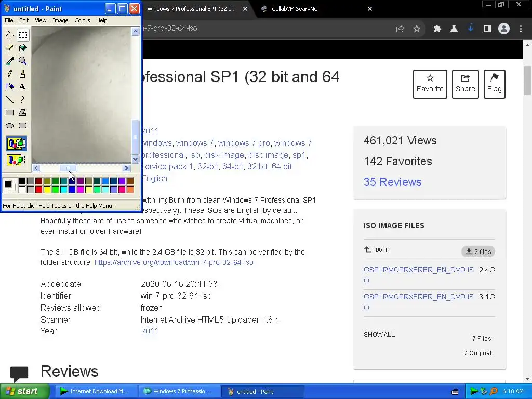
Task: Pick the Pick Color eyedropper tool
Action: tap(10, 61)
